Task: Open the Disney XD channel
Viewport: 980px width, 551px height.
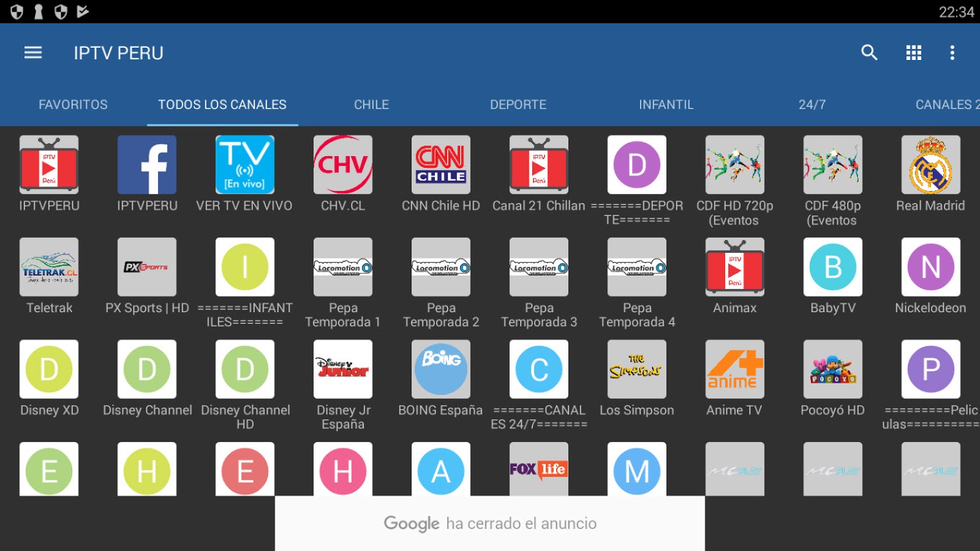Action: (x=49, y=369)
